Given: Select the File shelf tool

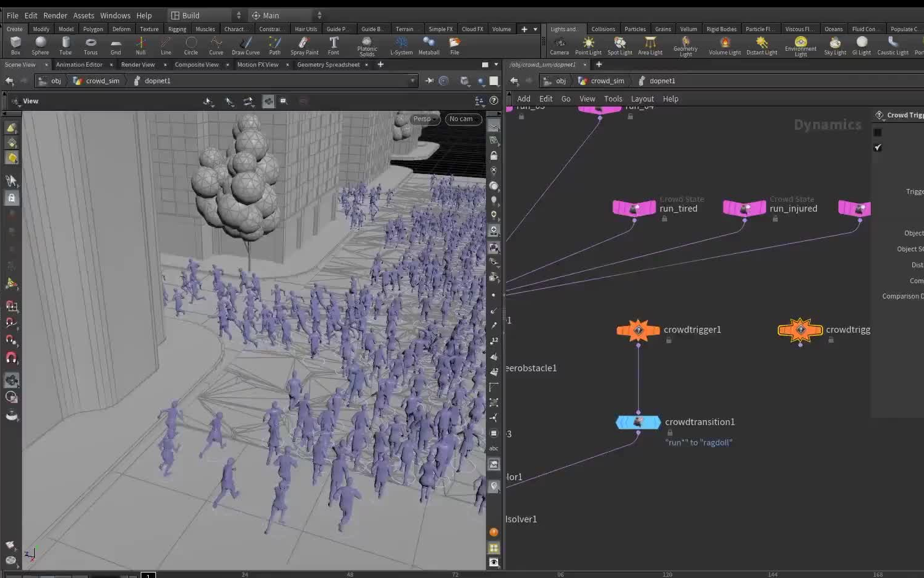Looking at the screenshot, I should point(455,45).
